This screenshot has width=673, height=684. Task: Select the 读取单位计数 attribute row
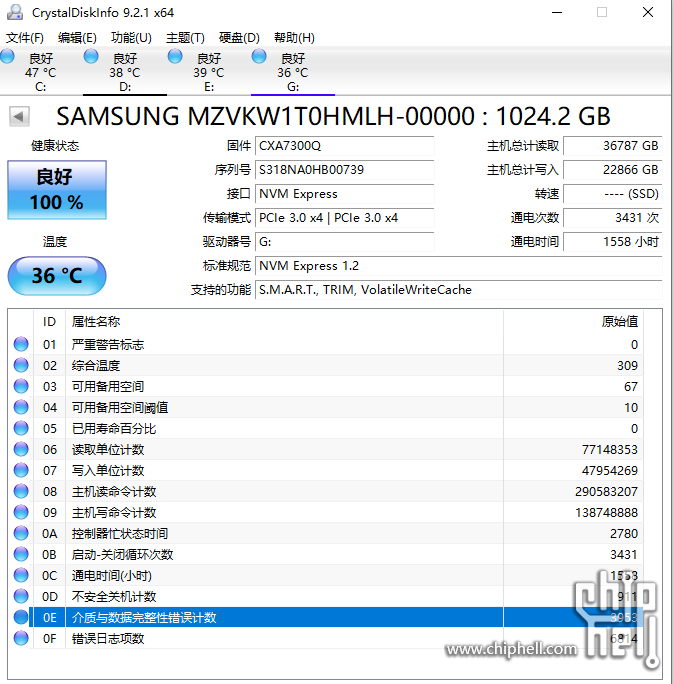click(x=325, y=449)
